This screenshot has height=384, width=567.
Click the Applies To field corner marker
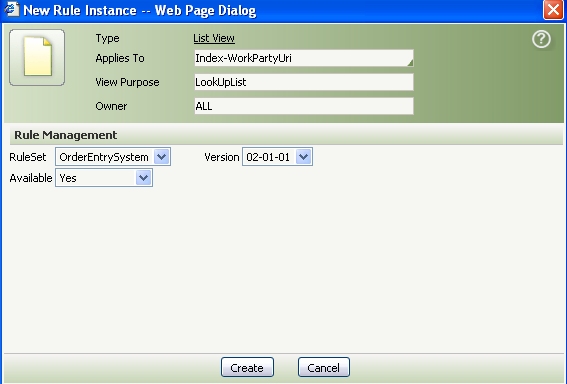coord(410,63)
